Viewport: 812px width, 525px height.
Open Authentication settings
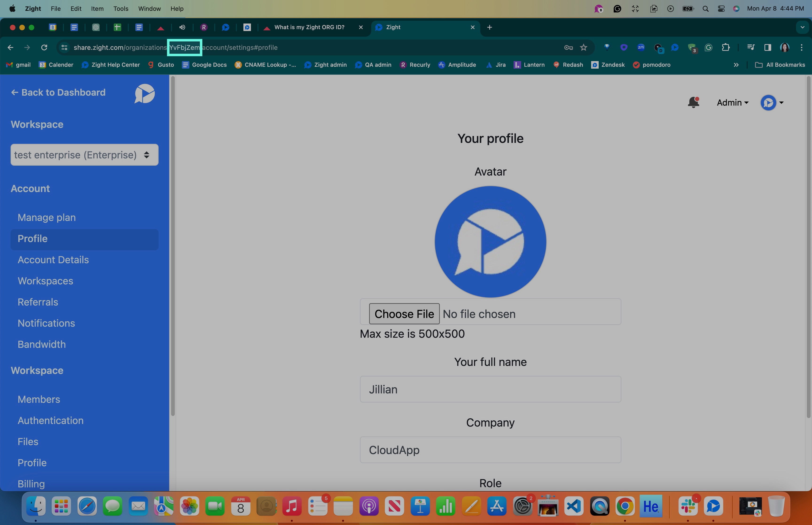51,420
